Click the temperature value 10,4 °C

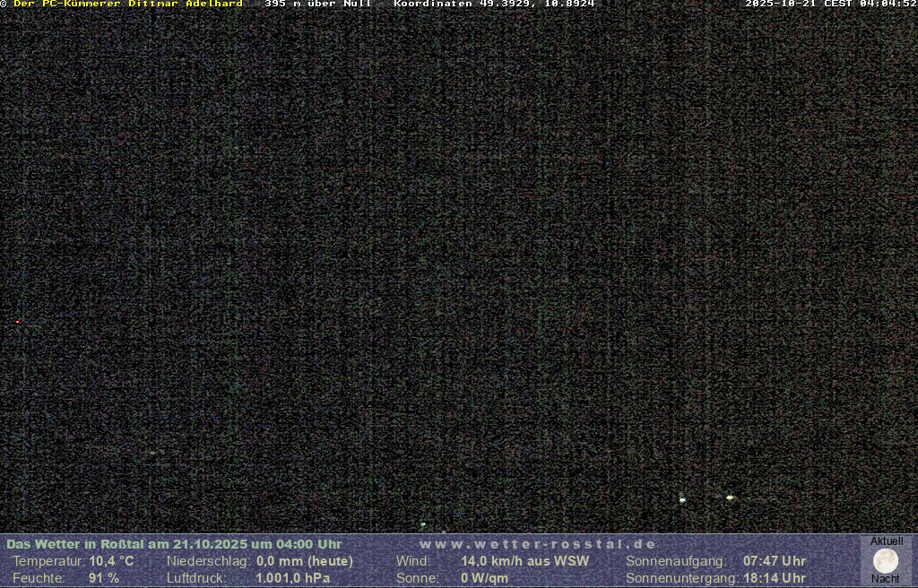(x=111, y=561)
